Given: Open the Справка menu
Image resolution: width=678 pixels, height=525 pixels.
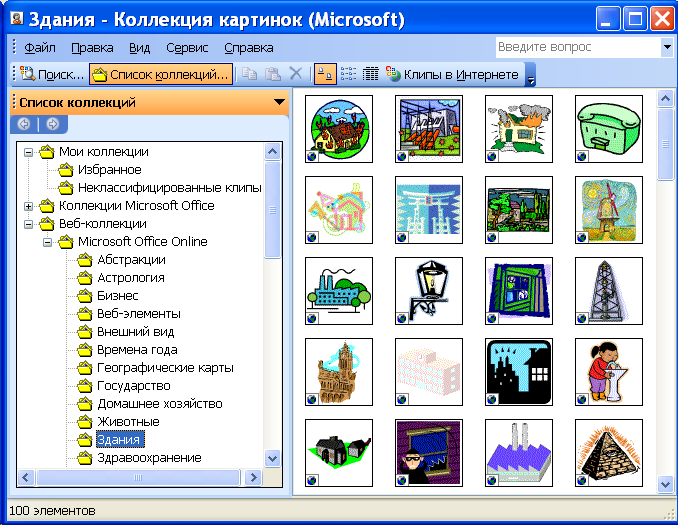Looking at the screenshot, I should [249, 48].
